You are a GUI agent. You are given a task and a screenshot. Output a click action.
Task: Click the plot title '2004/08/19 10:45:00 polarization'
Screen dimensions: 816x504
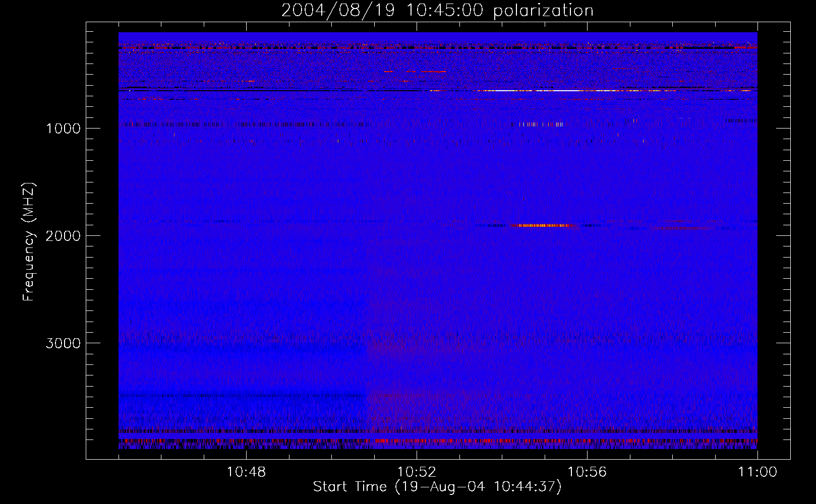pyautogui.click(x=437, y=10)
